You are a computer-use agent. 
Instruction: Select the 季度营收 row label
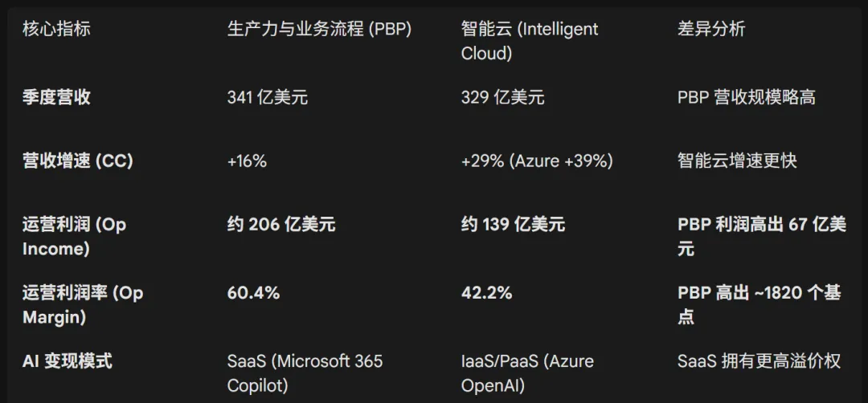click(56, 97)
